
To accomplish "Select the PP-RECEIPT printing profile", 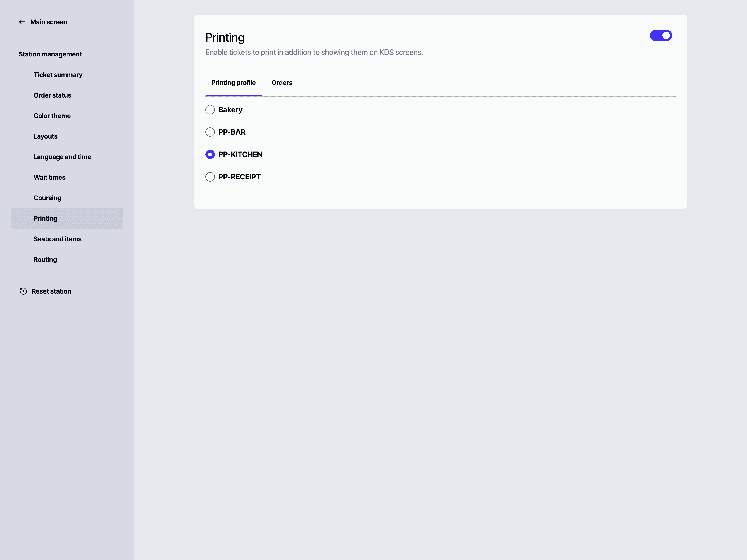I will click(210, 177).
